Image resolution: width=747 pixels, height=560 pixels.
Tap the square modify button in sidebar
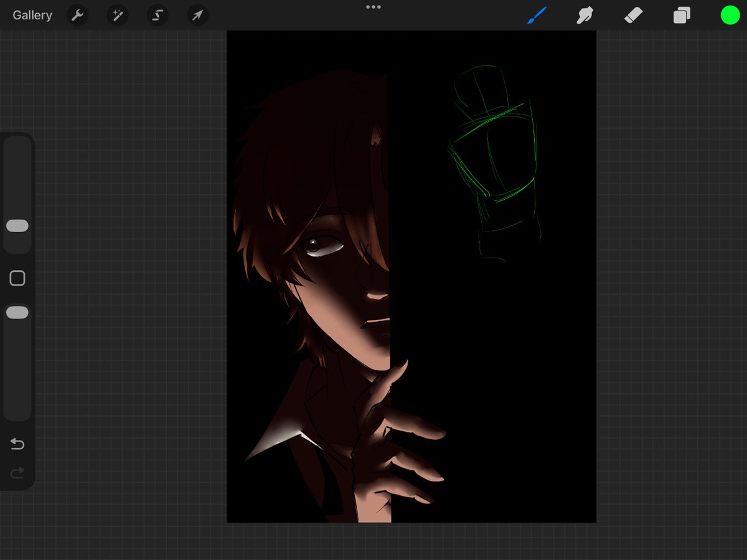point(17,278)
